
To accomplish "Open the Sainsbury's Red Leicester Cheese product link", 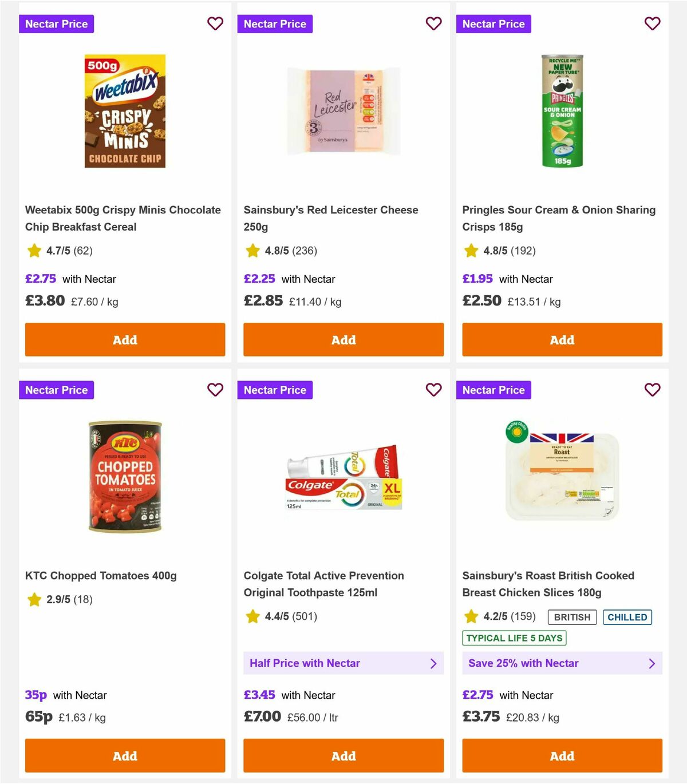I will (x=331, y=218).
